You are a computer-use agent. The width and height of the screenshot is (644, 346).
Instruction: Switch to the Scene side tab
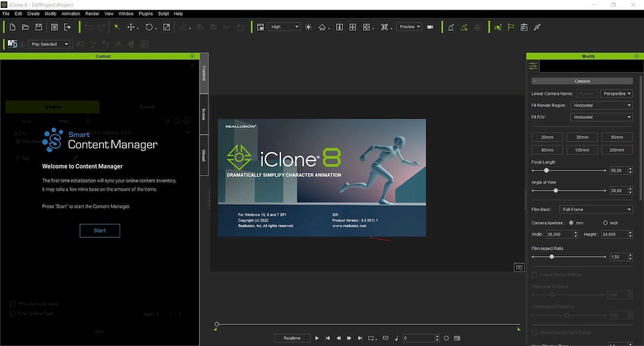pos(203,114)
